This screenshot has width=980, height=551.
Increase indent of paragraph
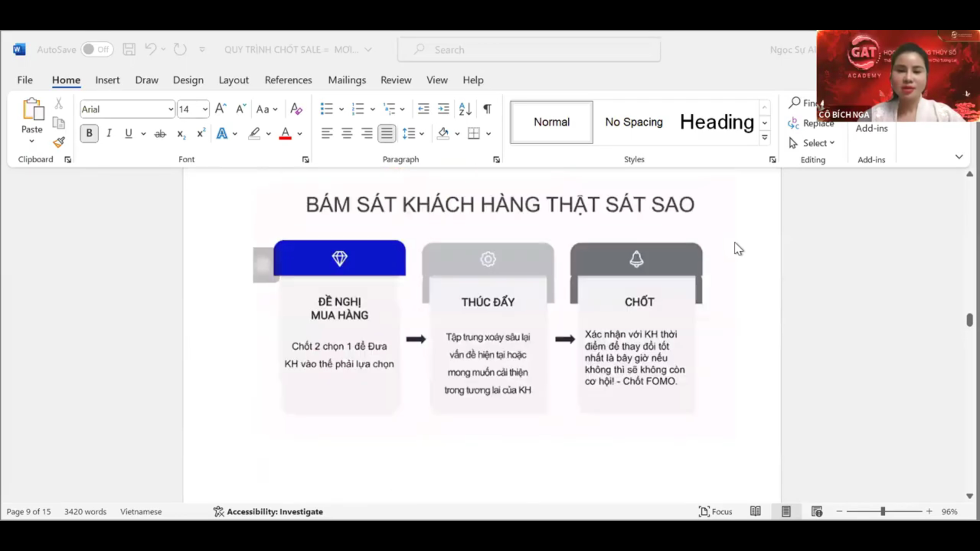click(443, 109)
